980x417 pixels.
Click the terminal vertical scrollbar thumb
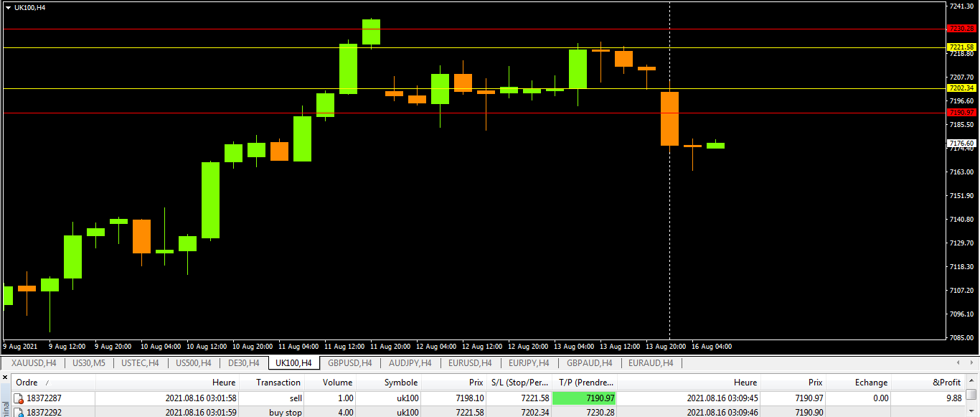[971, 395]
